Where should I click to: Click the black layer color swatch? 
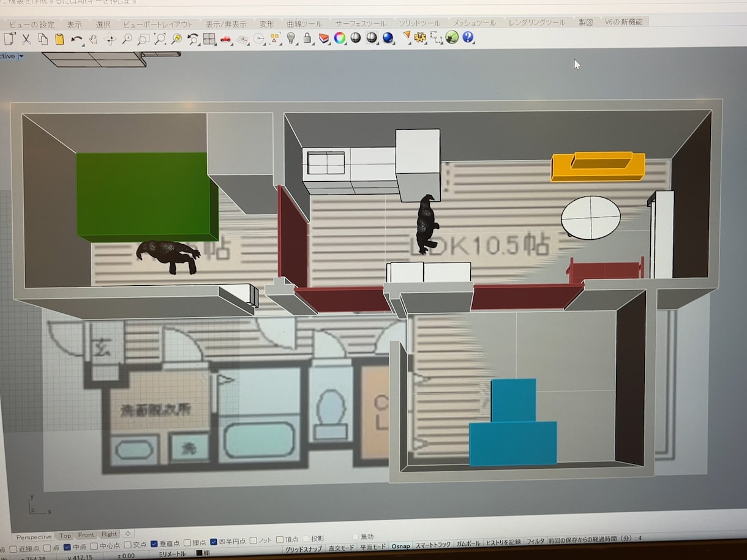[199, 553]
